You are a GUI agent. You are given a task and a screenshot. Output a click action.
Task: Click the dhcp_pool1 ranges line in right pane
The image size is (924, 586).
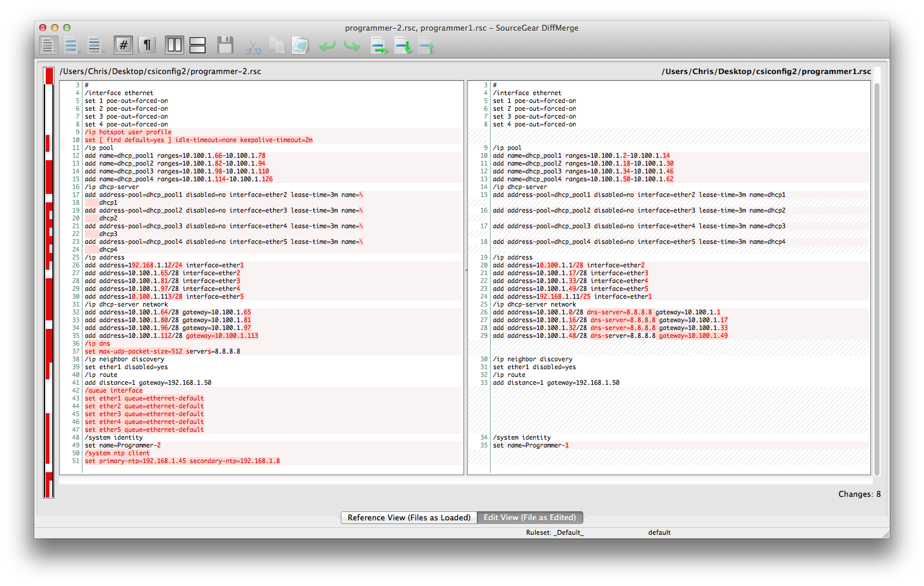point(581,155)
